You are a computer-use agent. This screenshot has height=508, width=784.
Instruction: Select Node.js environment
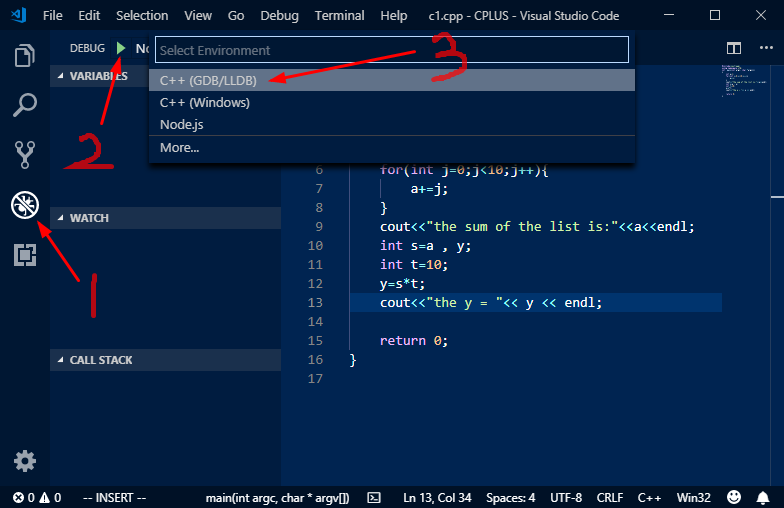coord(392,124)
